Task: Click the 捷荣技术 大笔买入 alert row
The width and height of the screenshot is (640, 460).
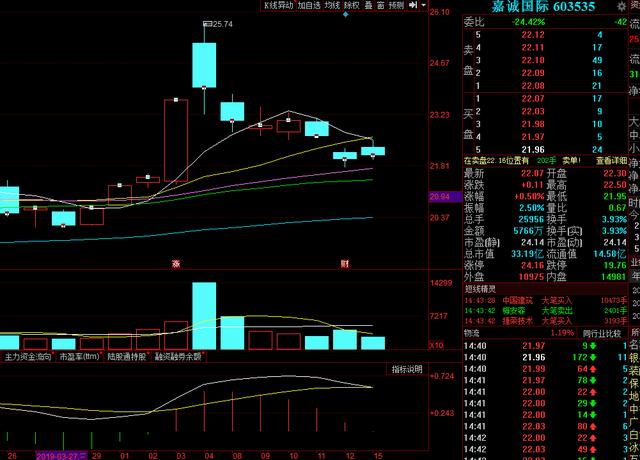Action: click(545, 321)
